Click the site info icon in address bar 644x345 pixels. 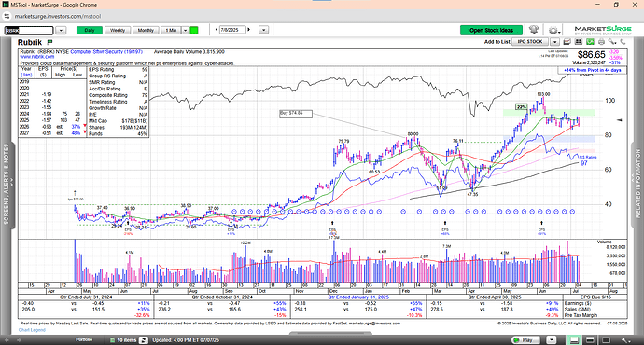point(7,17)
